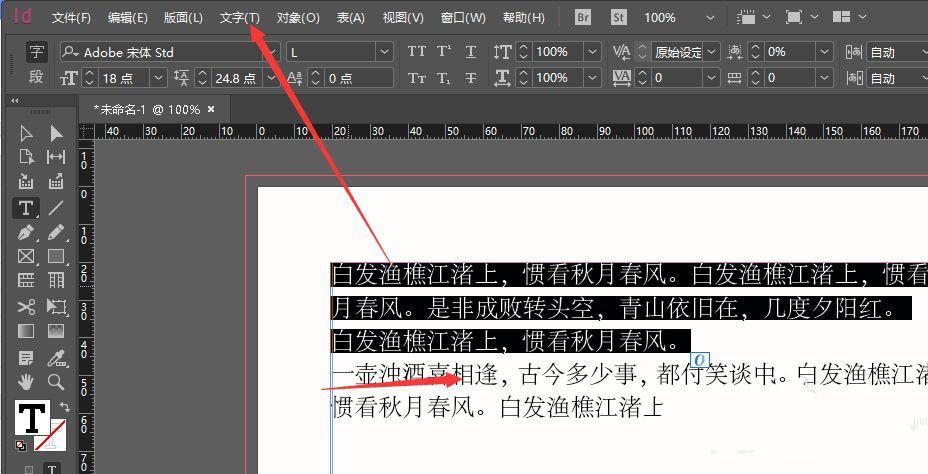The image size is (928, 474).
Task: Open the tracking value 0 dropdown
Action: tap(712, 78)
